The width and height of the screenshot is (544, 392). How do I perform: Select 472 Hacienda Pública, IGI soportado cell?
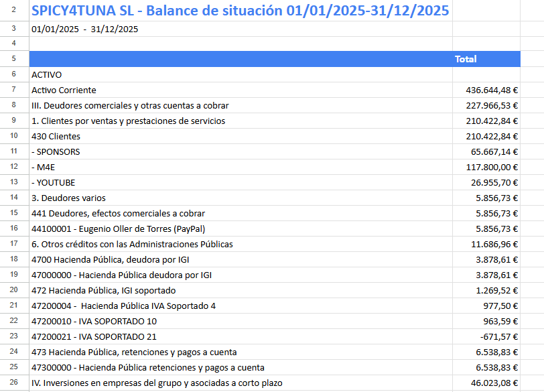tap(241, 290)
